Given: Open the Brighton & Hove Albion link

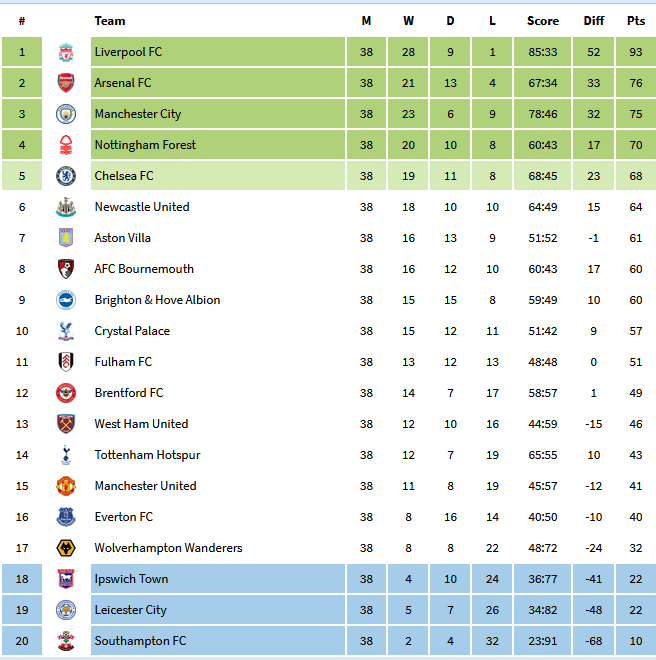Looking at the screenshot, I should pyautogui.click(x=157, y=300).
